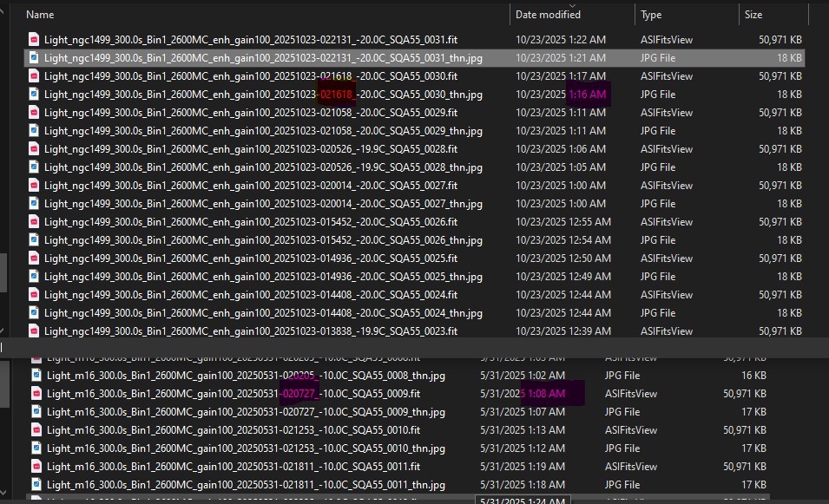Sort files by the Name column header
This screenshot has width=829, height=504.
[x=40, y=15]
